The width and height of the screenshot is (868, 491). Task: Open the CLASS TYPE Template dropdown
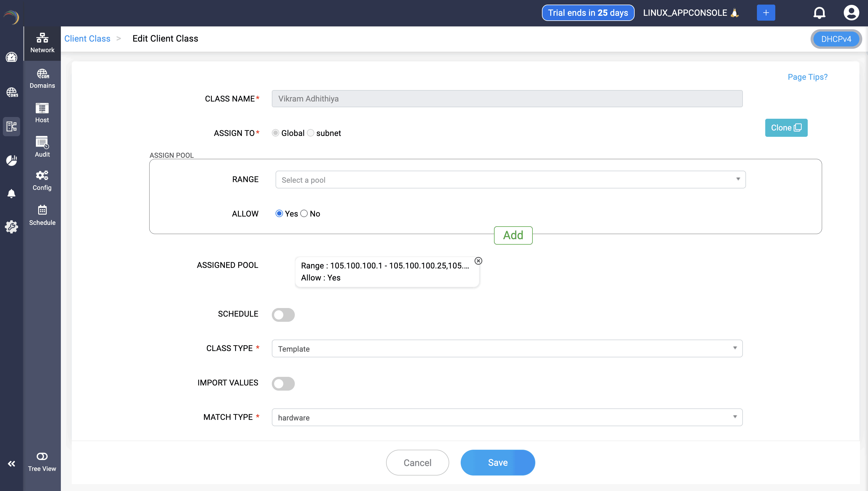tap(507, 348)
